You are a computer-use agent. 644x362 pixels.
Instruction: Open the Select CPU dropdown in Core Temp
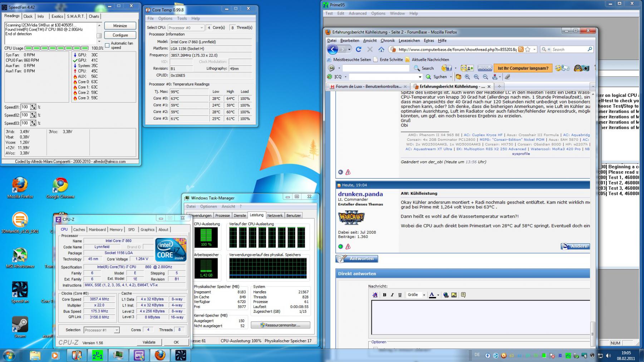[x=201, y=28]
